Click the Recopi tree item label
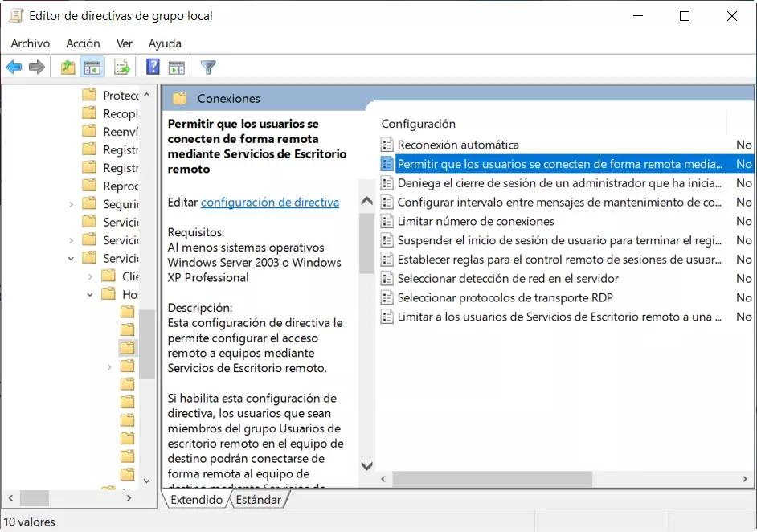This screenshot has height=532, width=757. click(x=121, y=113)
